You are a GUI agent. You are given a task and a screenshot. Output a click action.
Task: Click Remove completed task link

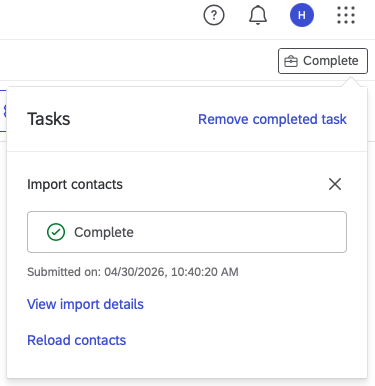click(x=272, y=119)
